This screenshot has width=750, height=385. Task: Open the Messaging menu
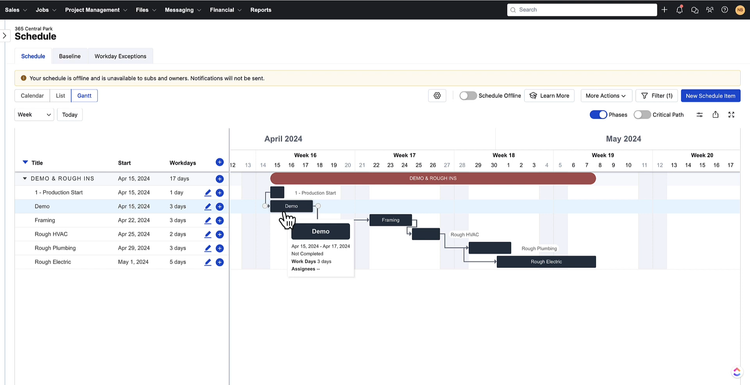tap(183, 10)
